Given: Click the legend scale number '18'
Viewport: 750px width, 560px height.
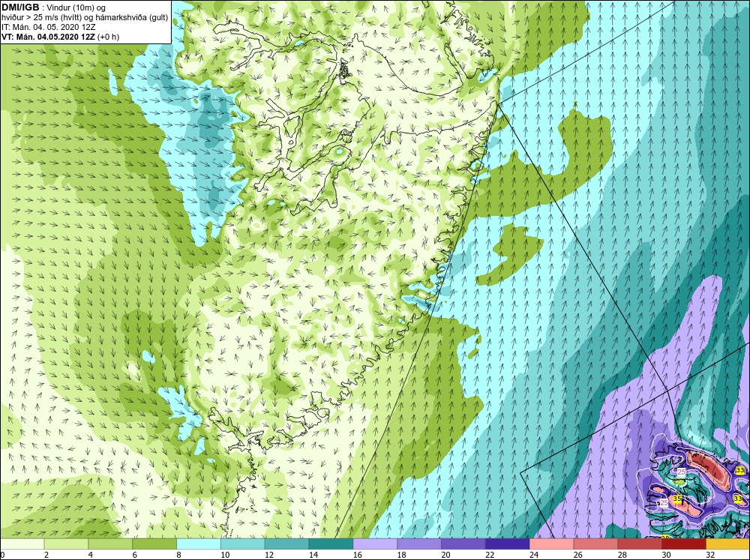Looking at the screenshot, I should (401, 555).
